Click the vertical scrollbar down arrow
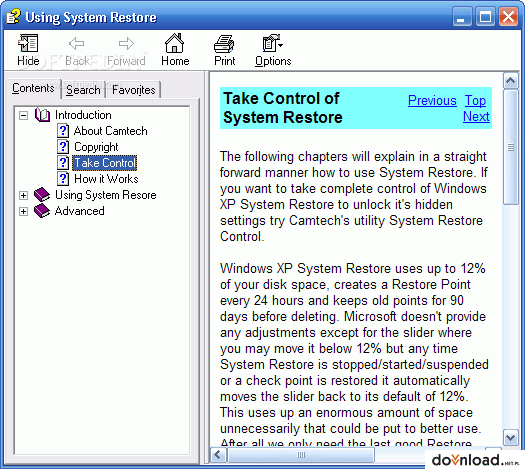 pos(511,438)
